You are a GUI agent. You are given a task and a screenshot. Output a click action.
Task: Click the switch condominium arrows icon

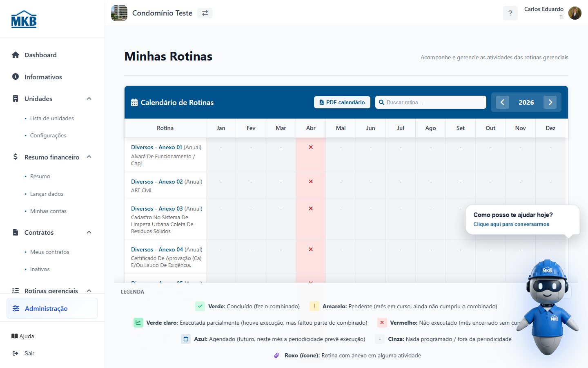click(205, 13)
